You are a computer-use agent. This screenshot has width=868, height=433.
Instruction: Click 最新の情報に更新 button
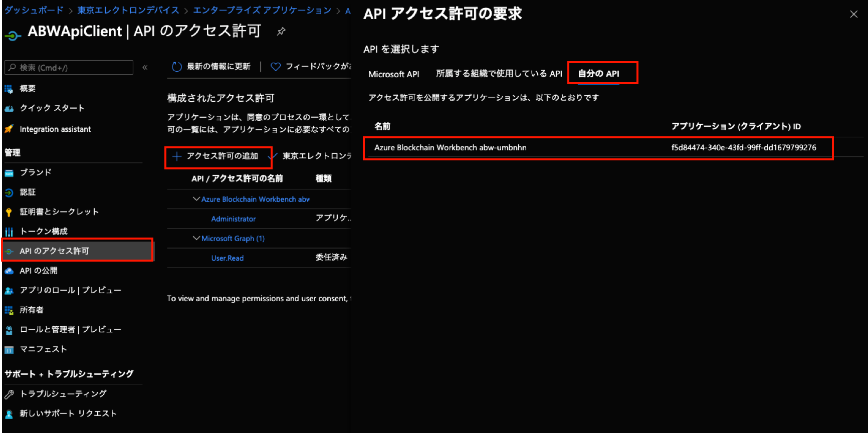tap(211, 67)
